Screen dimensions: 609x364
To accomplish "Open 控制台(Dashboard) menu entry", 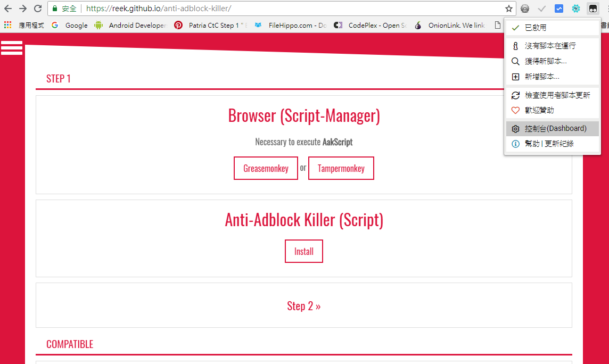I will point(552,128).
